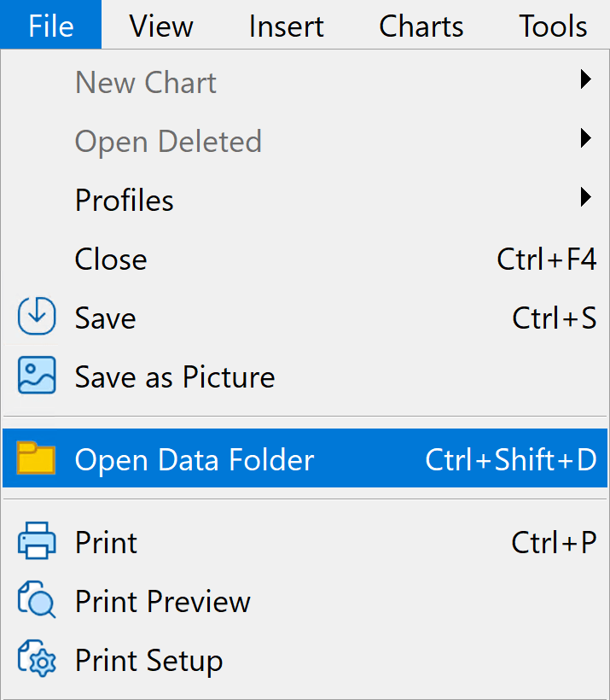
Task: Click the Save as Picture image icon
Action: pos(37,375)
